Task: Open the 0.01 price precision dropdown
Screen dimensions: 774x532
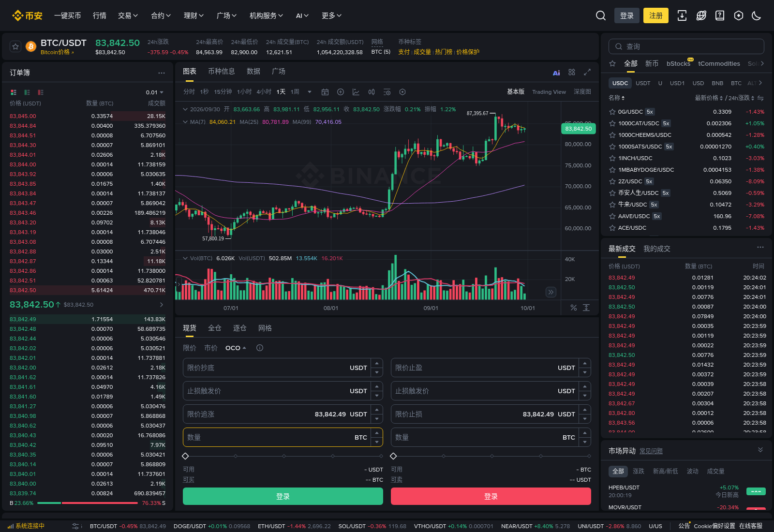Action: [155, 92]
